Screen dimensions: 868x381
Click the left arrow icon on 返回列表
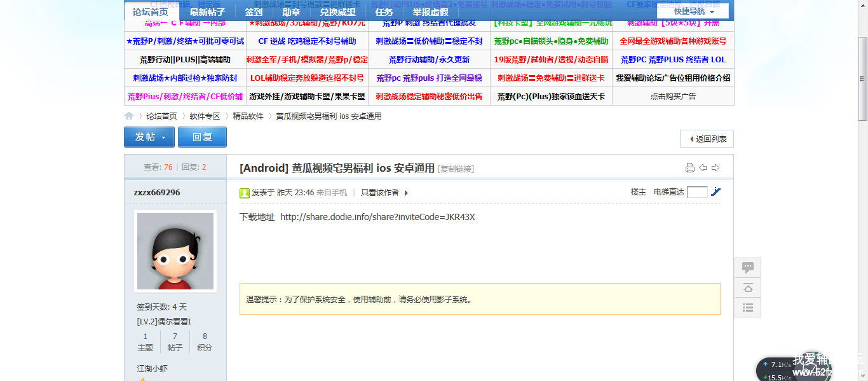point(690,139)
